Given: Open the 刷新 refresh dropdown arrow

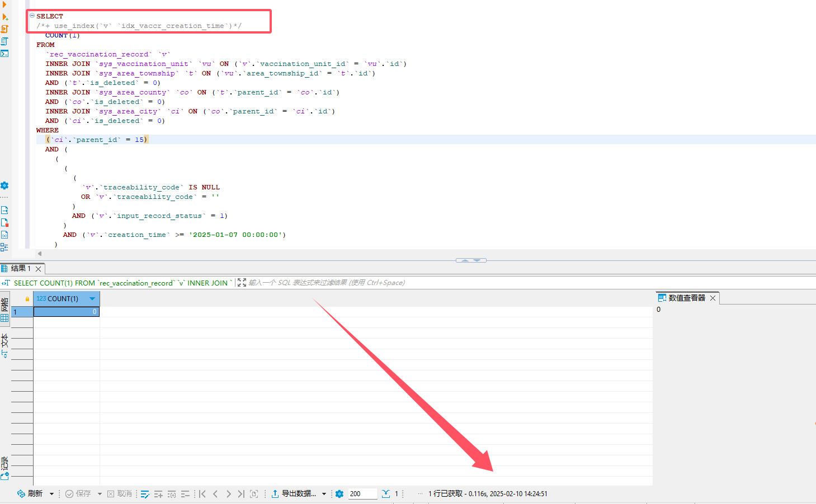Looking at the screenshot, I should click(x=51, y=494).
